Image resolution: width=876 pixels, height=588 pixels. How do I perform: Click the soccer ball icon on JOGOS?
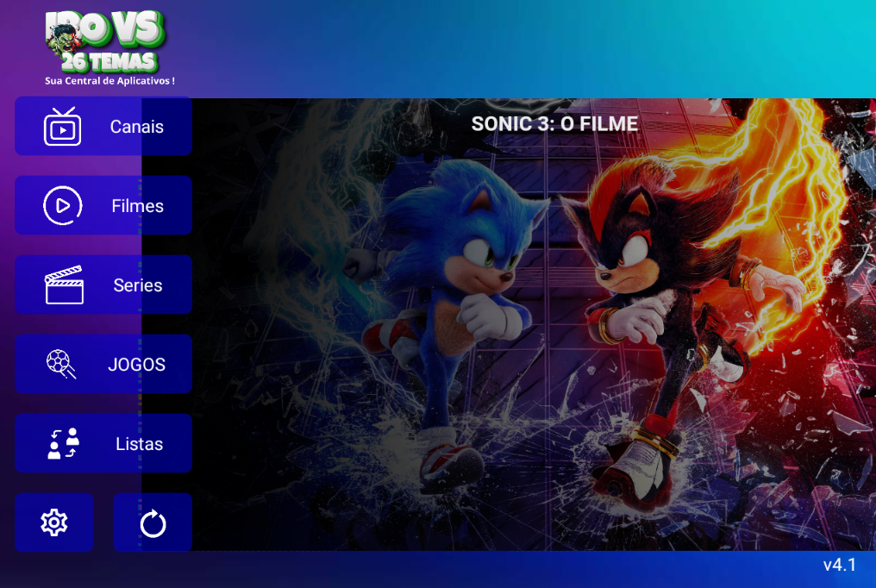[x=61, y=364]
